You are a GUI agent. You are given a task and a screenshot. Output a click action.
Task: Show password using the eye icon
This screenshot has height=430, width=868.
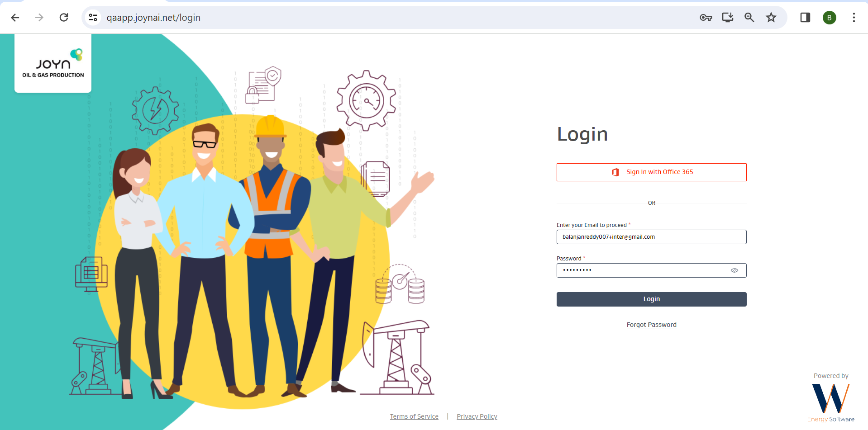tap(734, 270)
